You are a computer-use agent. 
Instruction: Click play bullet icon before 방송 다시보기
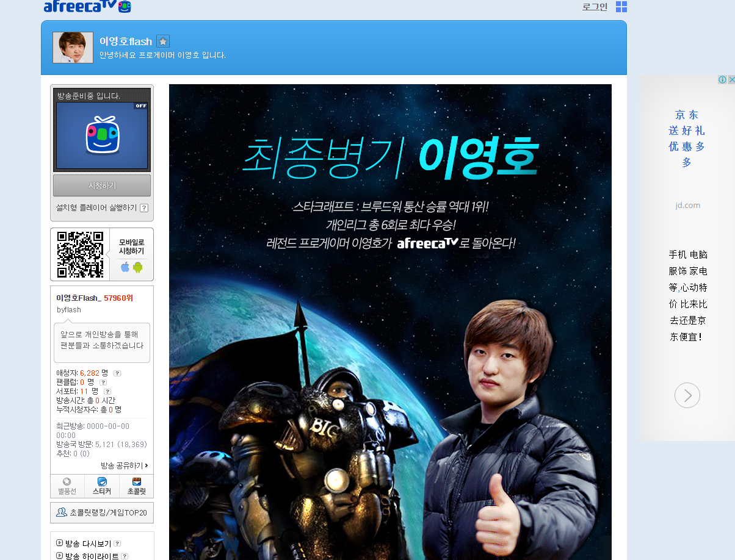pos(59,543)
